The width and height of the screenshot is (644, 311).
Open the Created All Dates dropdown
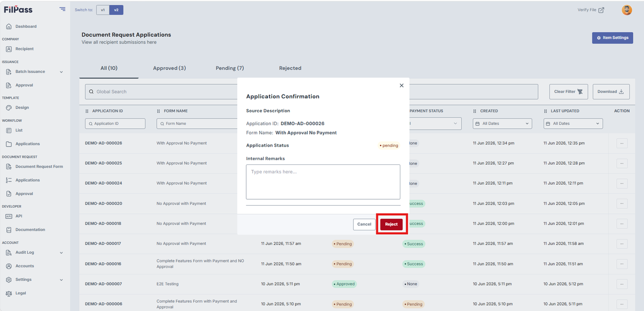(502, 124)
